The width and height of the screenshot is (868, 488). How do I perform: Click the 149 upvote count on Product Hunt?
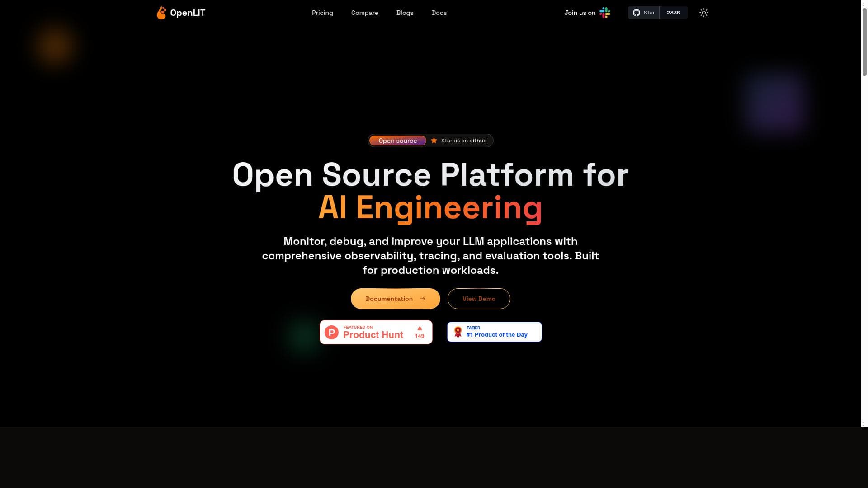[420, 336]
